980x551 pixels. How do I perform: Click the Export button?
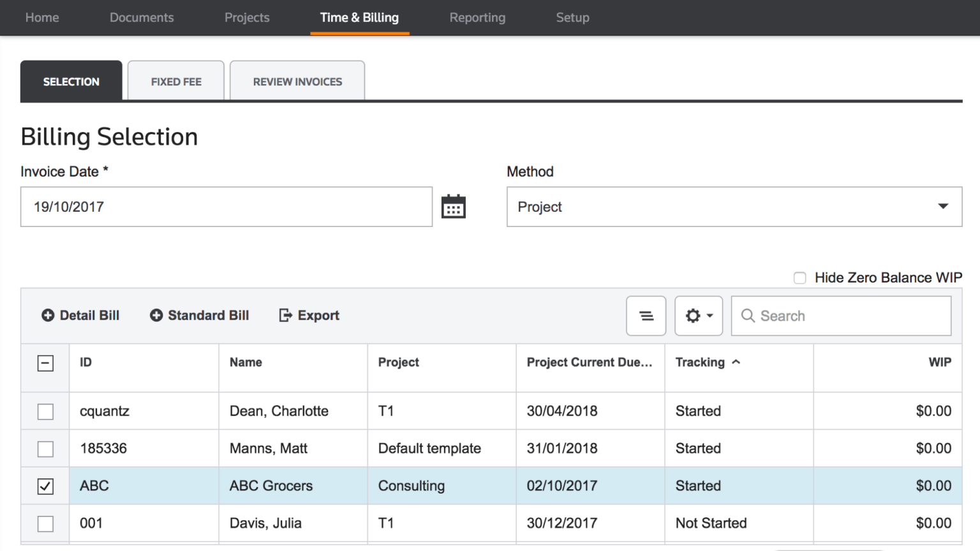pyautogui.click(x=309, y=315)
